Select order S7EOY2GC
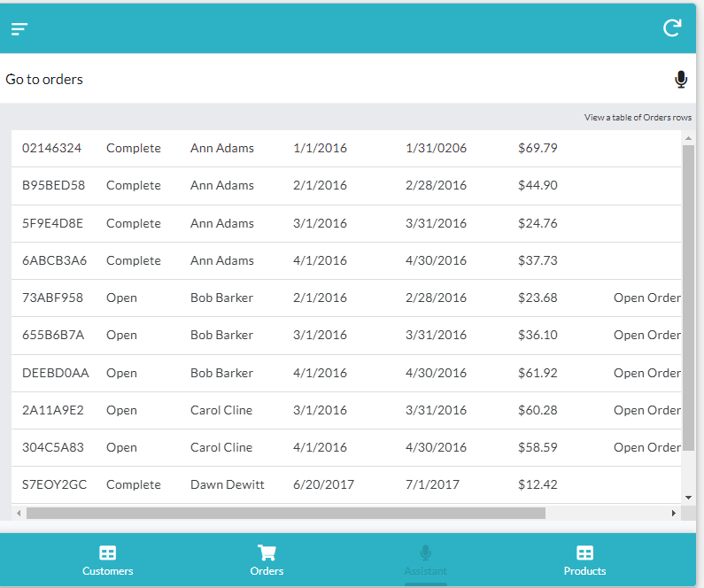The width and height of the screenshot is (704, 588). click(54, 484)
